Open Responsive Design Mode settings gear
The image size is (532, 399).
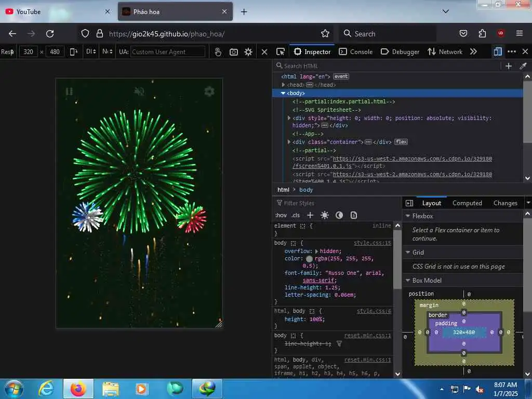click(248, 52)
